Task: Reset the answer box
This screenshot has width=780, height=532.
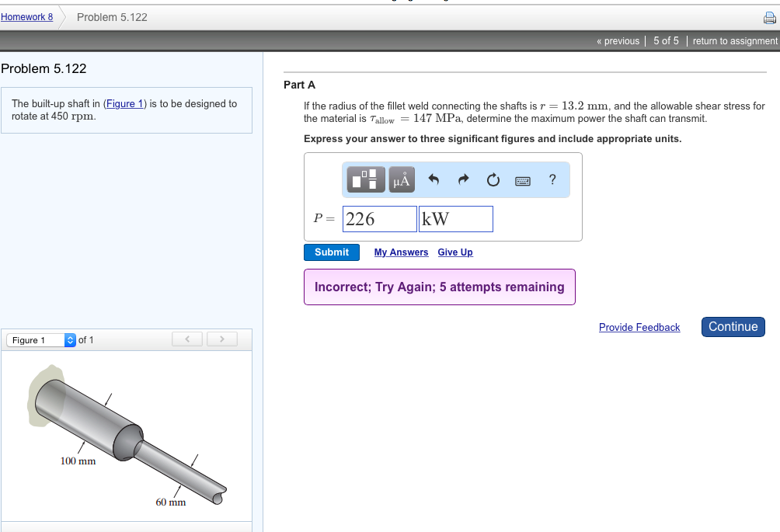Action: [493, 180]
